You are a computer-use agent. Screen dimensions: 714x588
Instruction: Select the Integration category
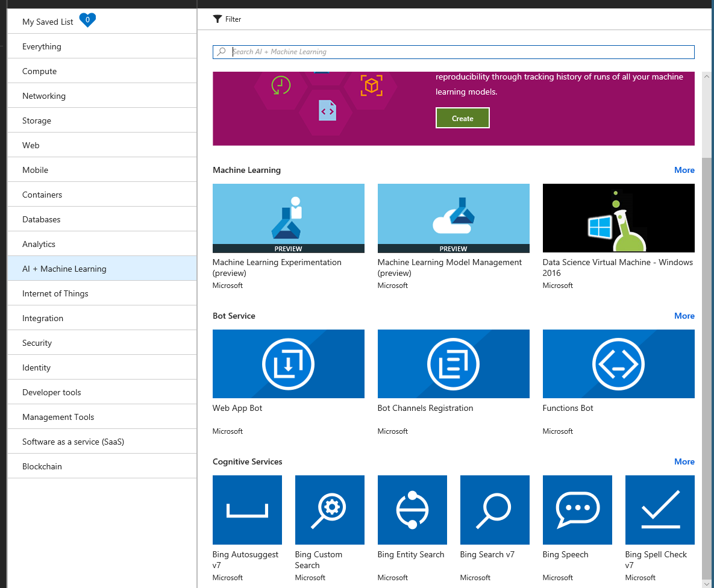[102, 318]
